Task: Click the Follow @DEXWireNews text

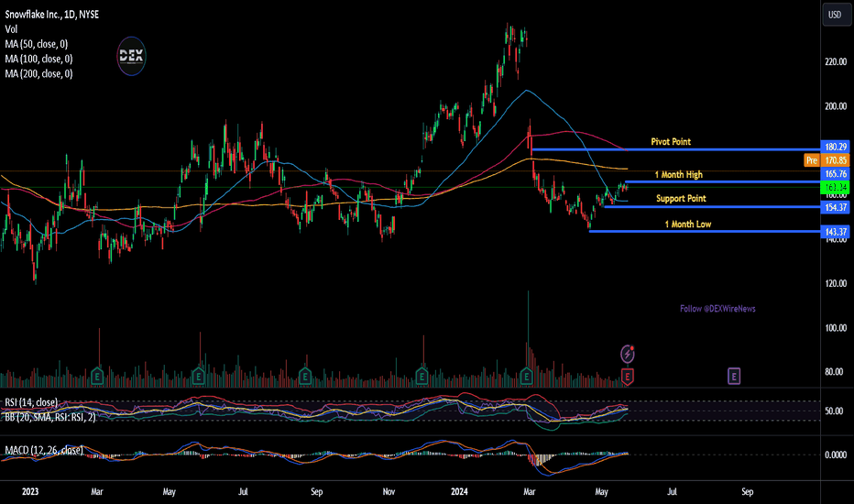Action: (717, 309)
